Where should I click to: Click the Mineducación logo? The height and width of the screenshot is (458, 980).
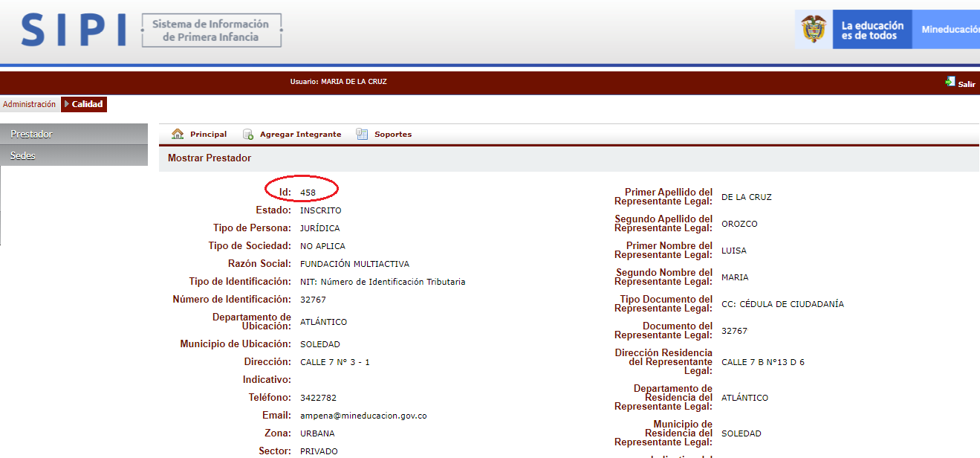pyautogui.click(x=950, y=30)
